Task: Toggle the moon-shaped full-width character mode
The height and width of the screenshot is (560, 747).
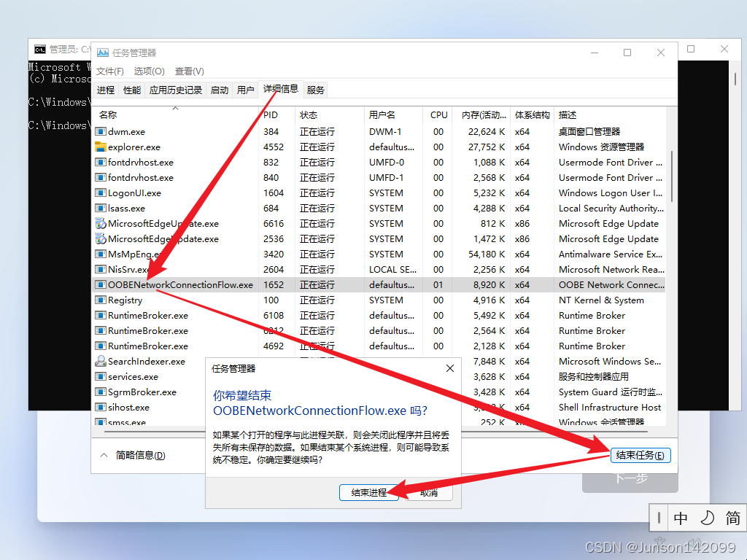Action: point(706,518)
